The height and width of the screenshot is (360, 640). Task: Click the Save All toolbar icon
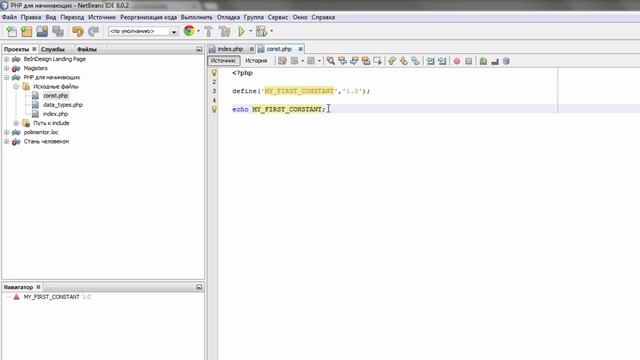click(58, 31)
